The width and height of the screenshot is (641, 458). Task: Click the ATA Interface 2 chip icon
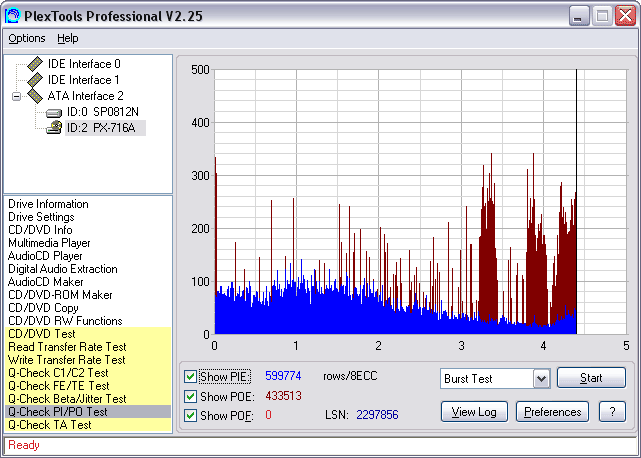coord(35,96)
